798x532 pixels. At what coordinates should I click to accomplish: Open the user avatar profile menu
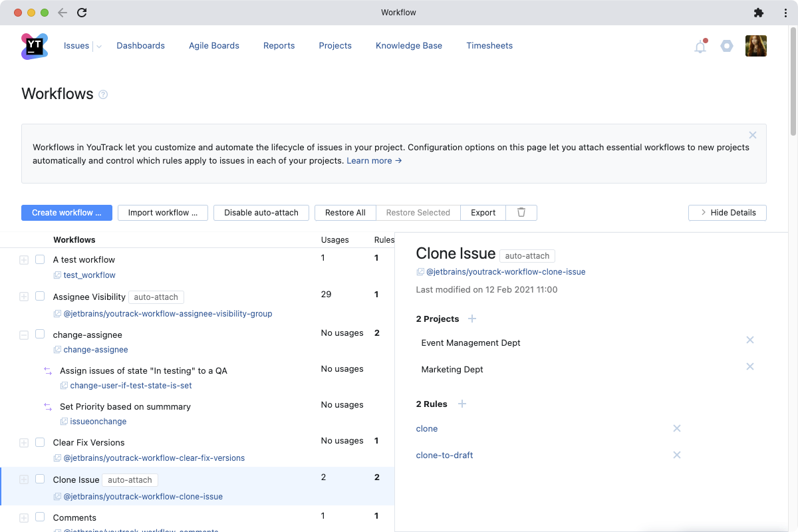(756, 46)
